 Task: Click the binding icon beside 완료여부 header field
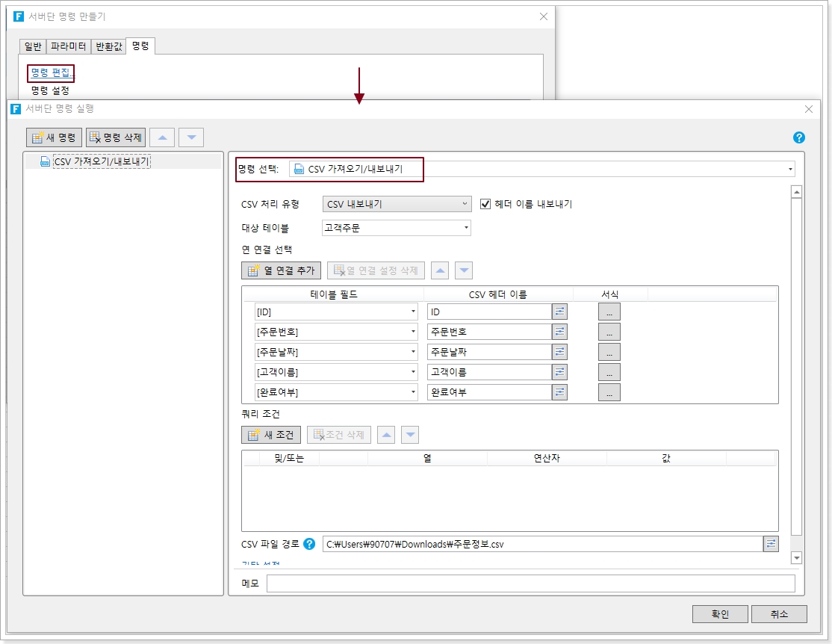coord(559,392)
